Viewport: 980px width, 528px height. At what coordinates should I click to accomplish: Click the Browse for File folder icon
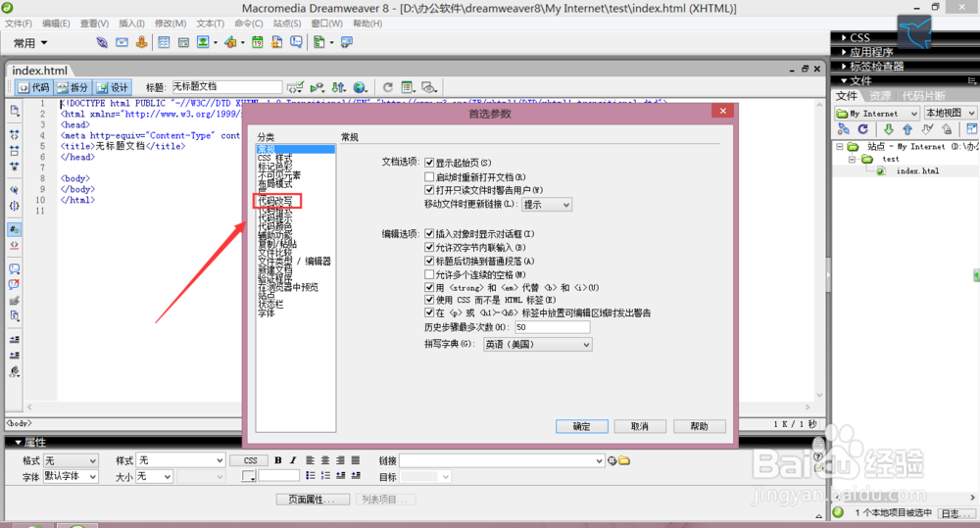coord(624,461)
